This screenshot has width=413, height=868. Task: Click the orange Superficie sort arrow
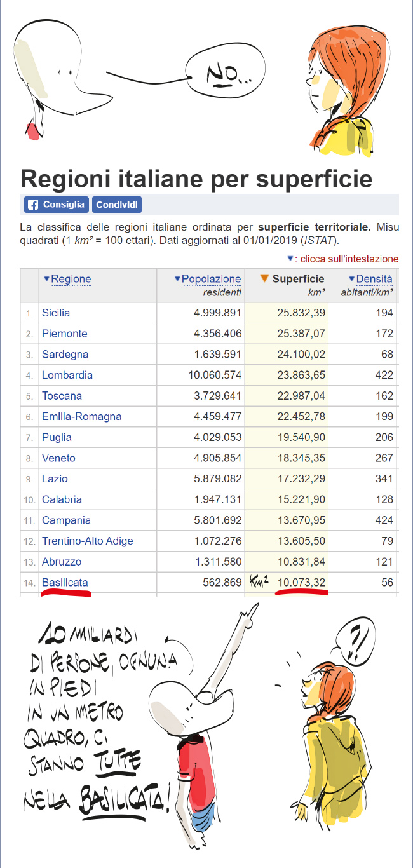pos(265,279)
